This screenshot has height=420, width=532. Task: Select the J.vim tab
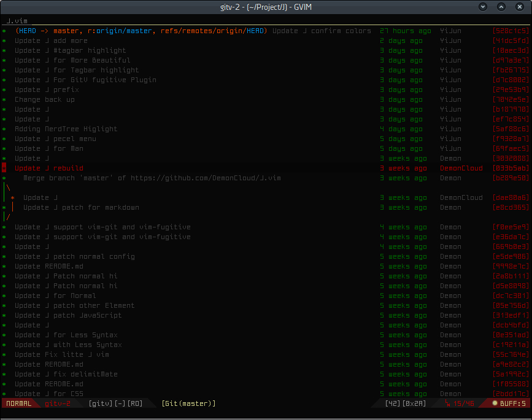coord(17,21)
